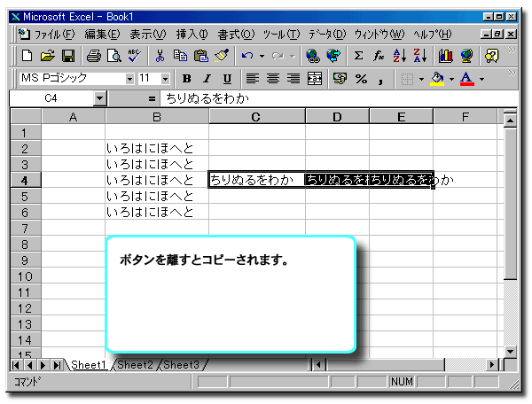532x404 pixels.
Task: Open the ツール(T) menu
Action: tap(281, 35)
